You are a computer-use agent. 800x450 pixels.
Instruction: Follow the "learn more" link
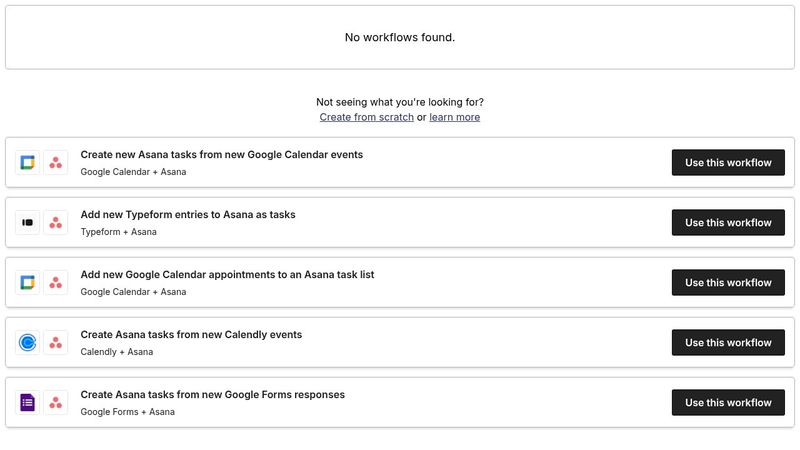tap(455, 117)
